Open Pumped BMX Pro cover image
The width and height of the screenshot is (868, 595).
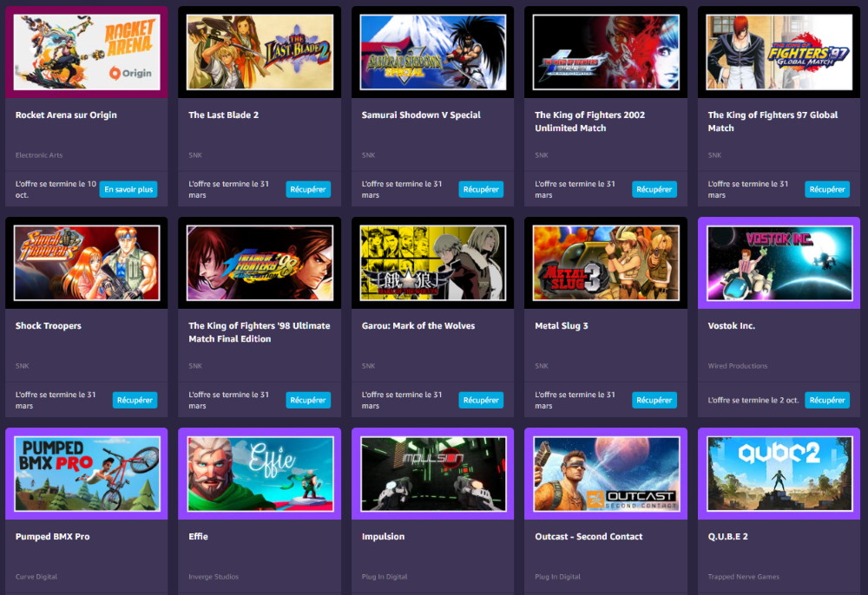click(87, 474)
